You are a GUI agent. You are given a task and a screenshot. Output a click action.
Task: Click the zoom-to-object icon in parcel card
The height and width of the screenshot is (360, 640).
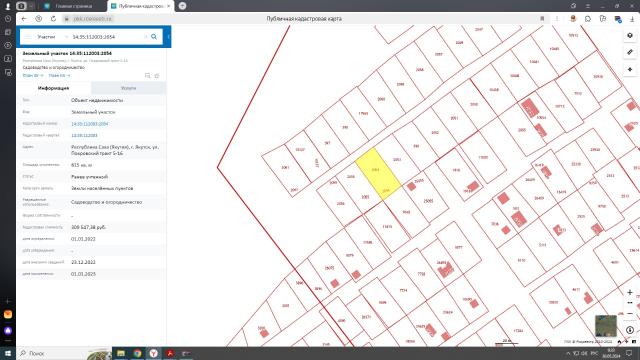coord(147,76)
